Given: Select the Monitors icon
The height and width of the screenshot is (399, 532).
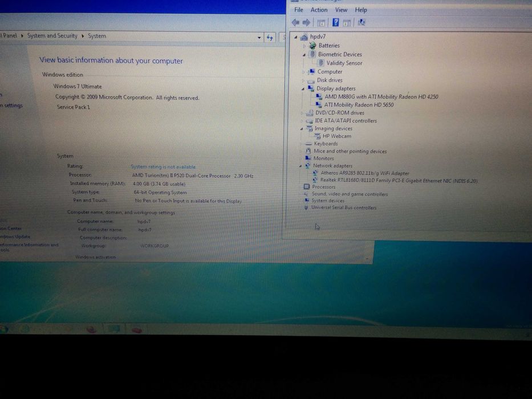Looking at the screenshot, I should [308, 158].
